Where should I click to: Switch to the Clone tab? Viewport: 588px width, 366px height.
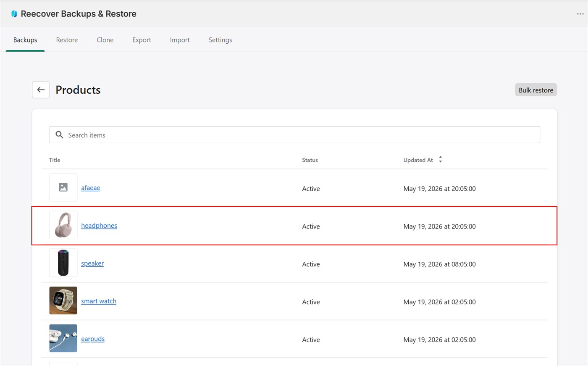pyautogui.click(x=105, y=40)
